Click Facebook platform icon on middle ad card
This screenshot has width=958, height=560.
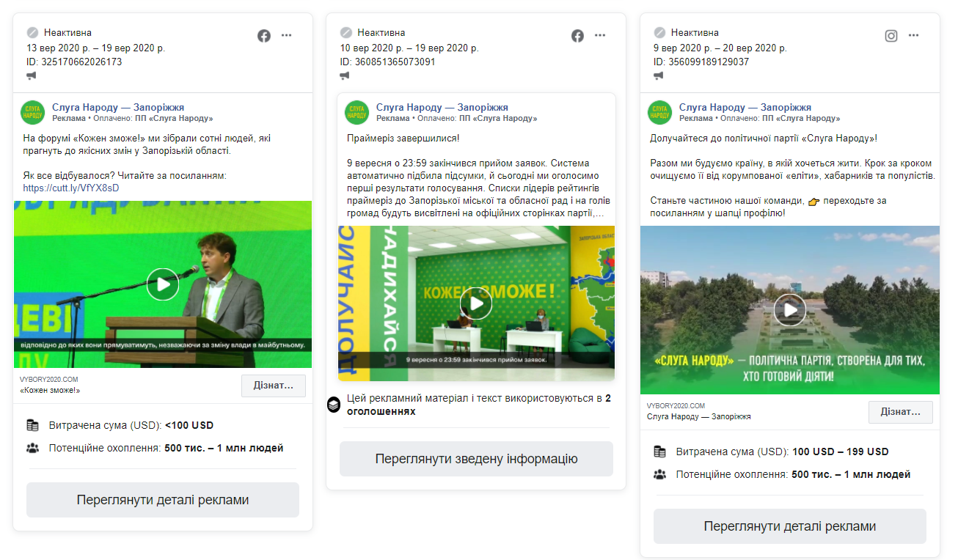coord(578,36)
